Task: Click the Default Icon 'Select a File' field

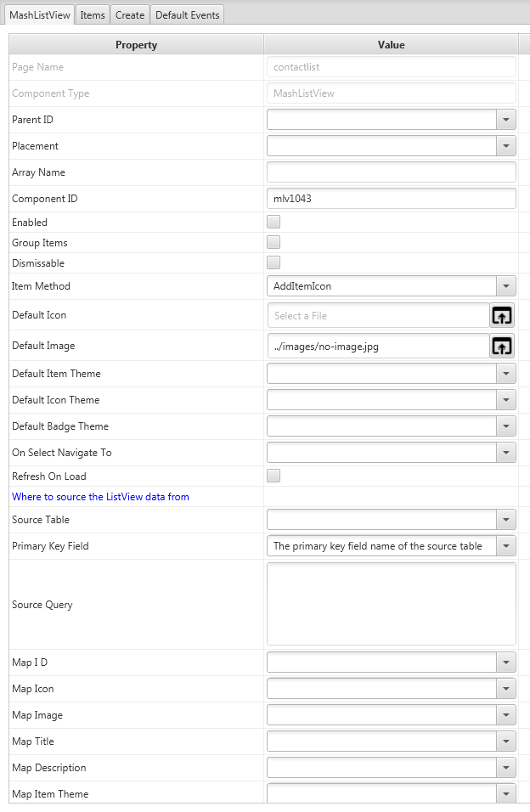Action: click(x=378, y=316)
